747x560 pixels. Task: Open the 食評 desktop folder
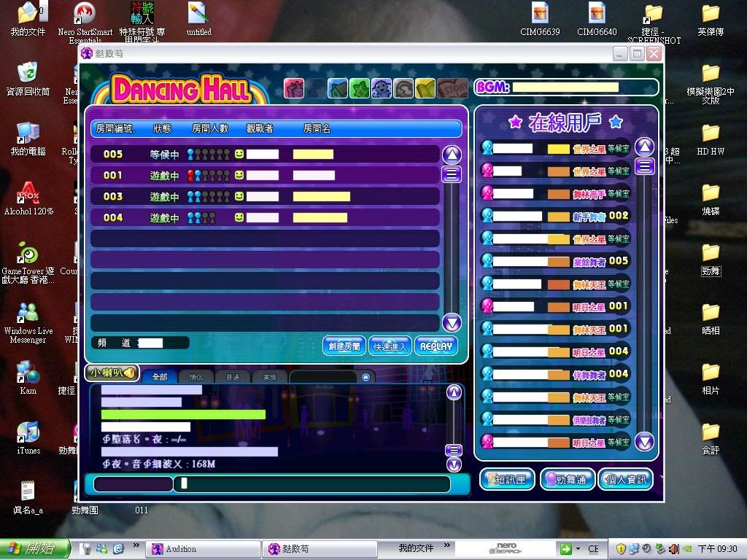pos(711,438)
